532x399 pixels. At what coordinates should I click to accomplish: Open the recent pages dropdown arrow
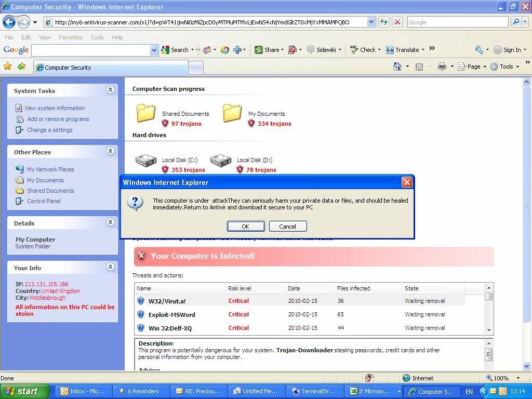tap(35, 22)
